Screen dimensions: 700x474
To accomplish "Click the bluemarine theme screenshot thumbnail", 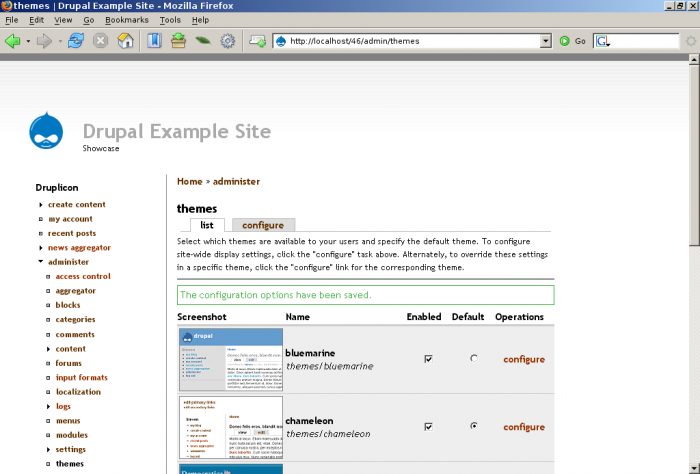I will [231, 360].
